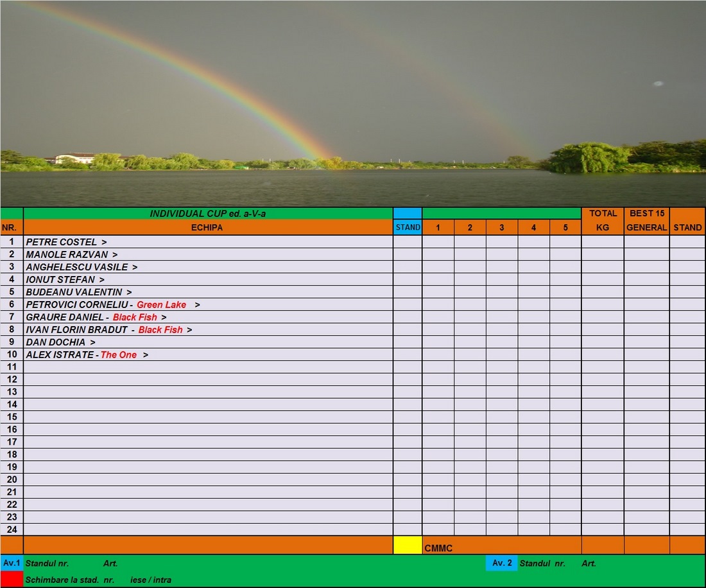
Task: Click the TOTAL KG column header
Action: [x=603, y=220]
